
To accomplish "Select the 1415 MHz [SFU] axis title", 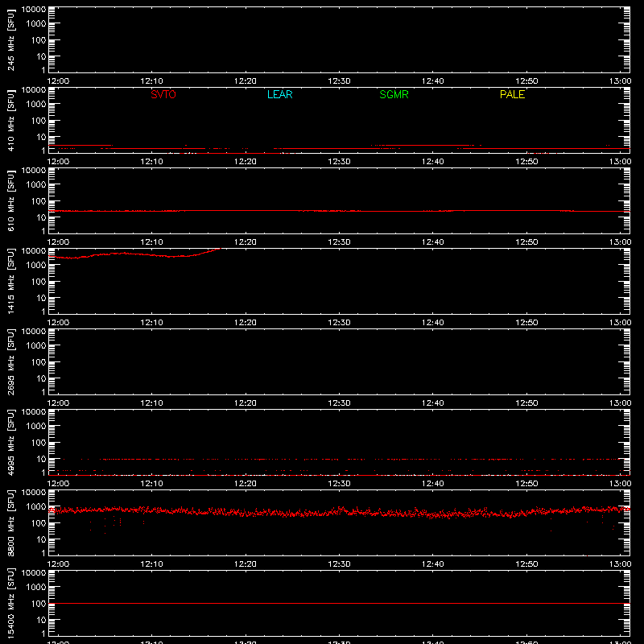I will click(x=10, y=281).
